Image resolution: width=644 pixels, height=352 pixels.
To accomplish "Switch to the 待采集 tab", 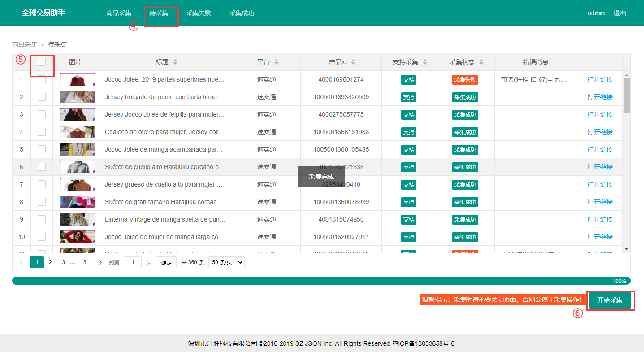I will point(159,13).
